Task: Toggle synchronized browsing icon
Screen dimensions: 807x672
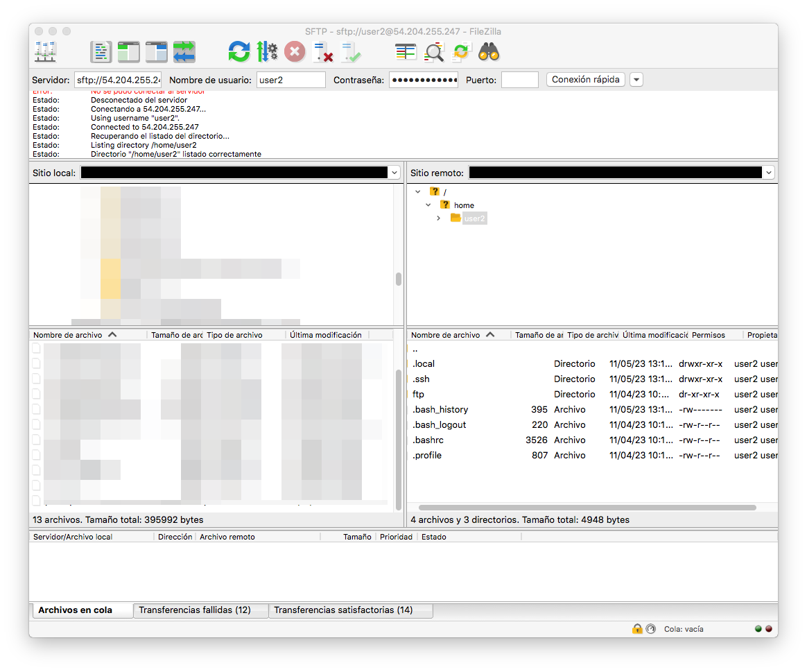Action: pos(461,52)
